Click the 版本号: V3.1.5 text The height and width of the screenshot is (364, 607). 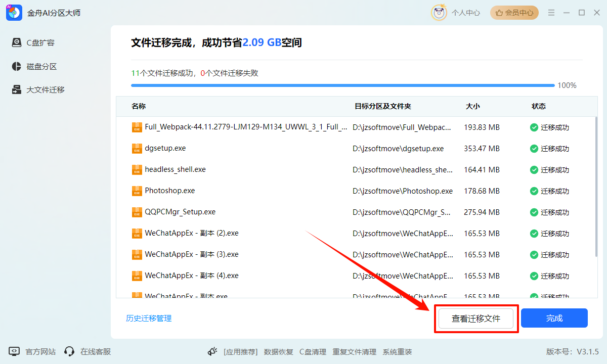pos(572,351)
